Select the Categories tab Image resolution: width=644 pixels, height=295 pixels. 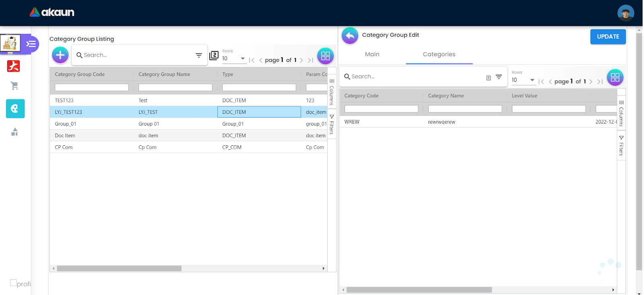click(439, 54)
